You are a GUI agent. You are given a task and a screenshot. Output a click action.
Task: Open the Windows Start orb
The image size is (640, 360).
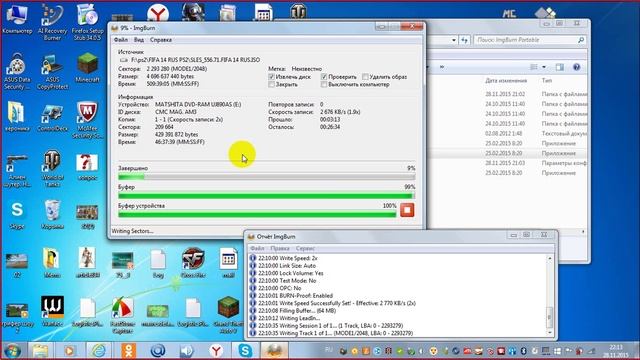click(12, 351)
